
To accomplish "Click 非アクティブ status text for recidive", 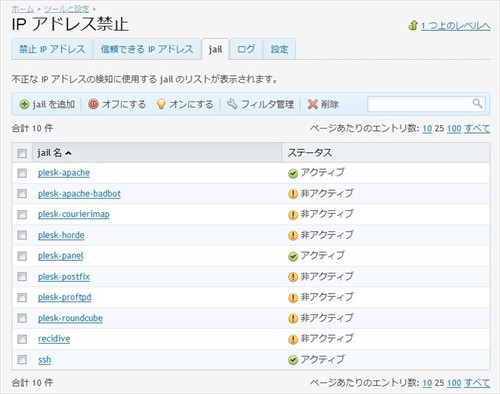I will click(x=327, y=339).
